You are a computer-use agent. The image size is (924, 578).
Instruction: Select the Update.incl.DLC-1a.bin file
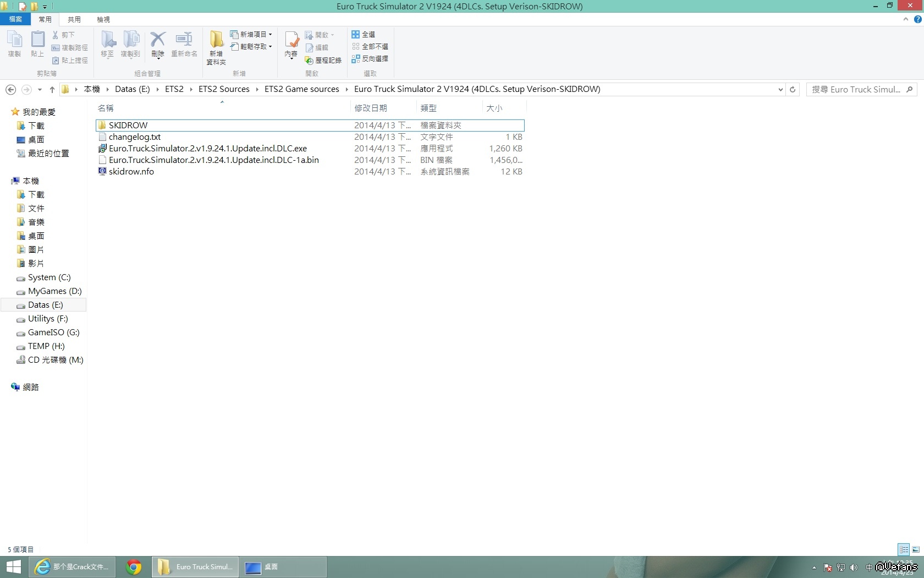coord(310,160)
